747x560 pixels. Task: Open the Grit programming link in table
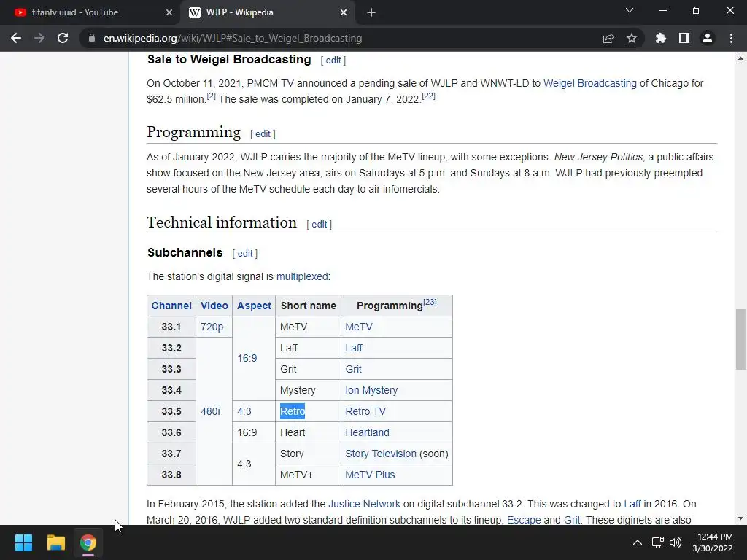(353, 369)
